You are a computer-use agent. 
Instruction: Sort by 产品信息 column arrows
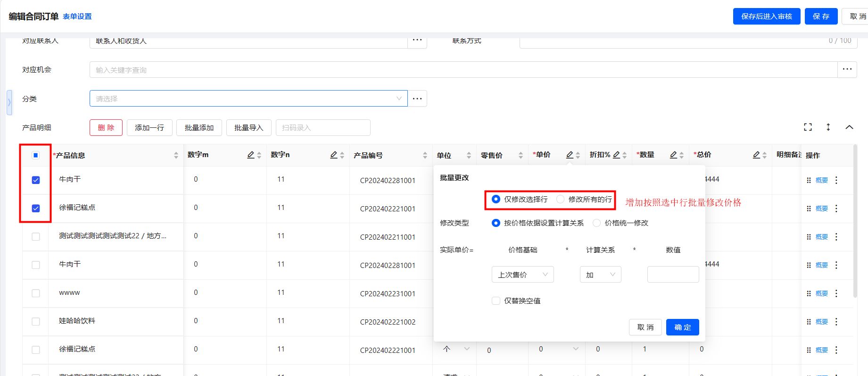click(176, 155)
